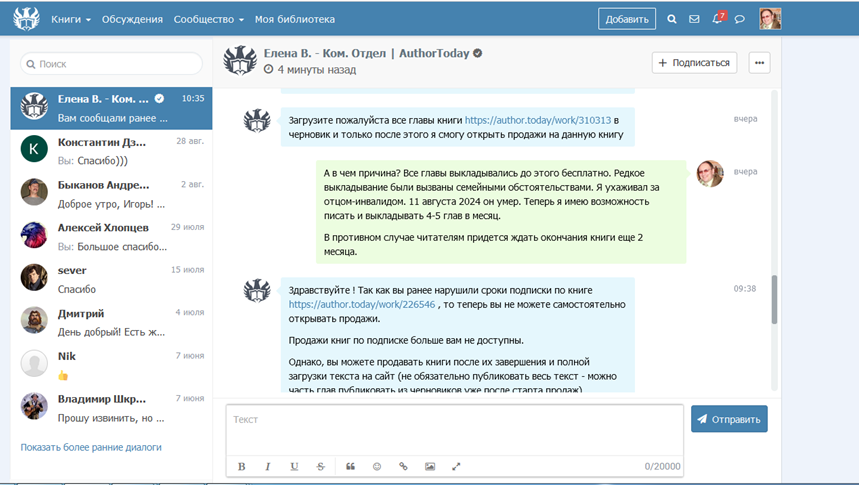Open notifications bell with red badge
Viewport: 859px width, 485px height.
(717, 19)
